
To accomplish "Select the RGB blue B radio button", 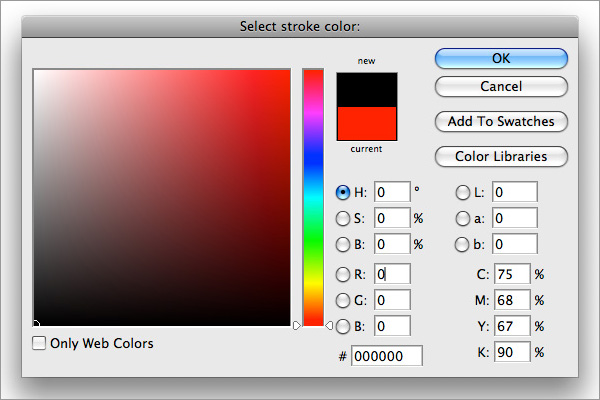I will [343, 327].
